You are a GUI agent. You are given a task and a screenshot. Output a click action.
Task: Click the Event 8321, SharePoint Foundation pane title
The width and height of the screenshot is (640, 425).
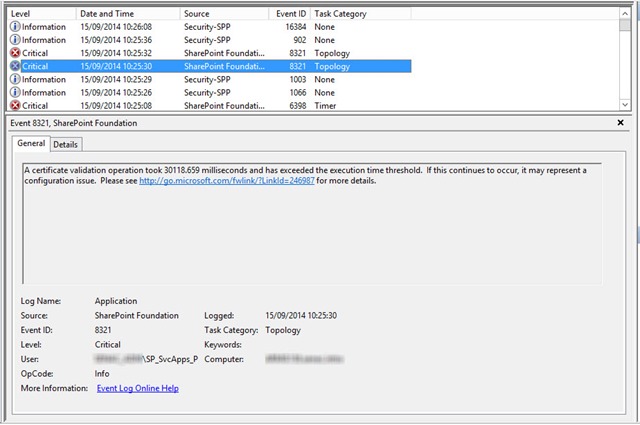(x=74, y=123)
